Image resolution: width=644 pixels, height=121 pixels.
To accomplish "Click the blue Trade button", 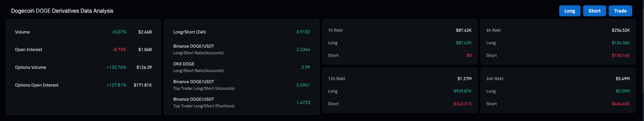I will click(x=620, y=11).
